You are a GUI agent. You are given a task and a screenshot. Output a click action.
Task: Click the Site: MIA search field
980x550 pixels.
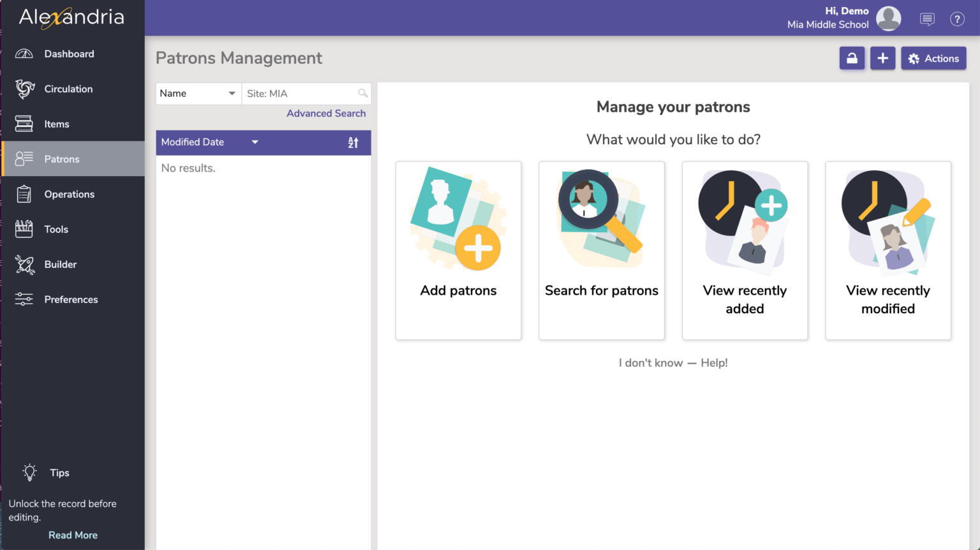(x=300, y=93)
